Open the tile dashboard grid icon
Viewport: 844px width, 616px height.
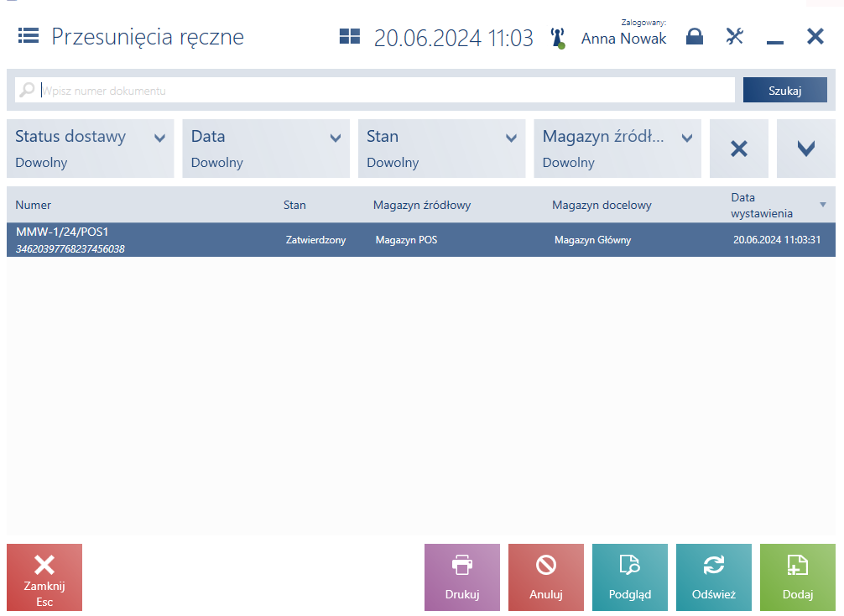tap(350, 36)
